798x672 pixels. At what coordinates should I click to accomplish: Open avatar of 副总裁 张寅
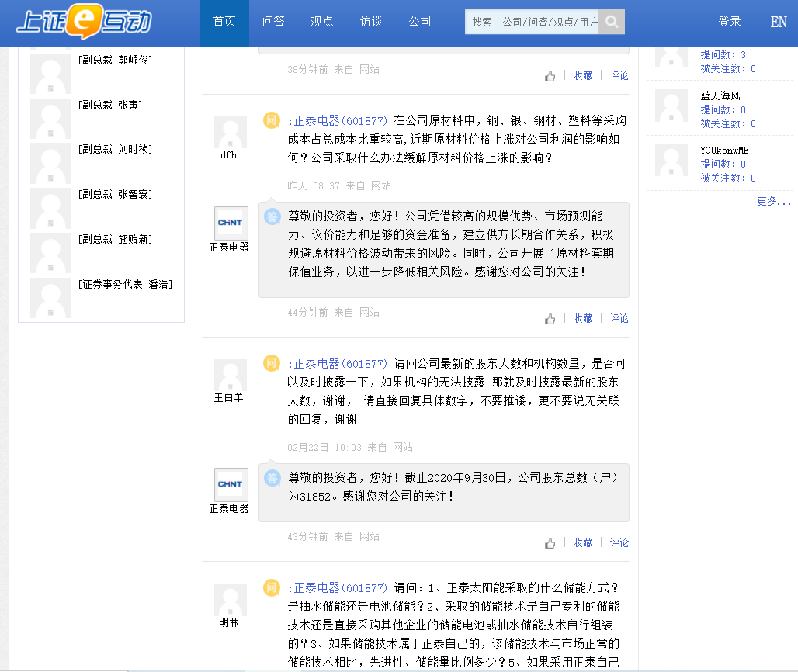pyautogui.click(x=50, y=119)
